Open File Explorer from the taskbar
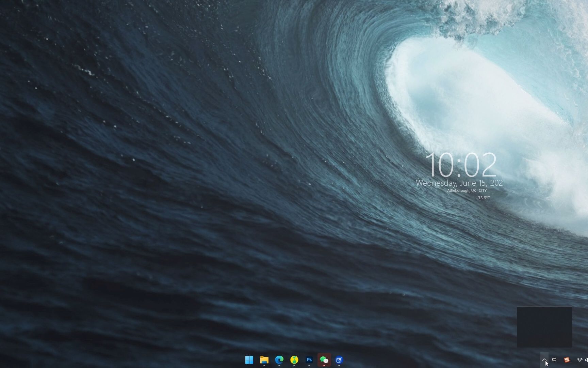The width and height of the screenshot is (588, 368). (264, 360)
